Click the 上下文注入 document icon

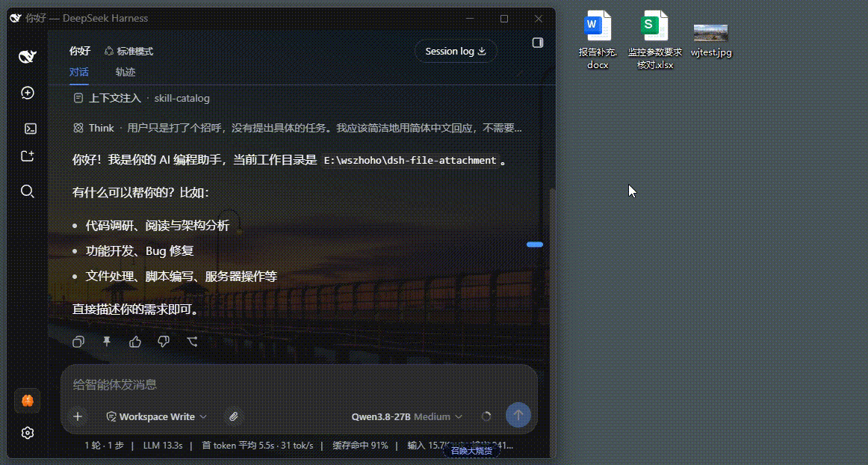pyautogui.click(x=78, y=98)
